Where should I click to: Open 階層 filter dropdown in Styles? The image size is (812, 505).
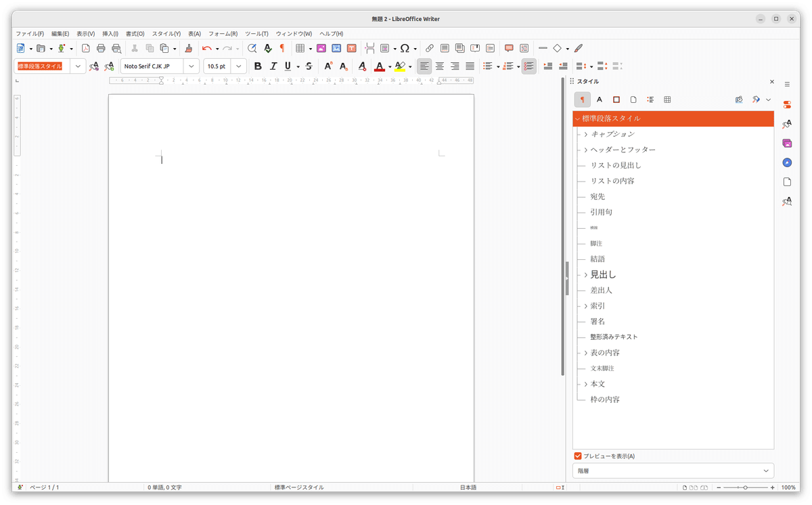(673, 470)
